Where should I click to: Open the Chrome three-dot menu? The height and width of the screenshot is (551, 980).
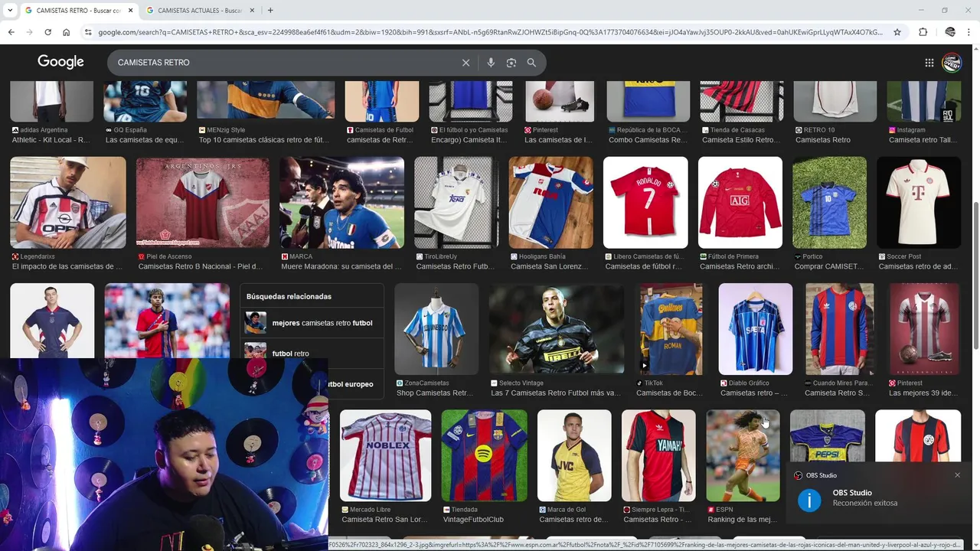(969, 32)
